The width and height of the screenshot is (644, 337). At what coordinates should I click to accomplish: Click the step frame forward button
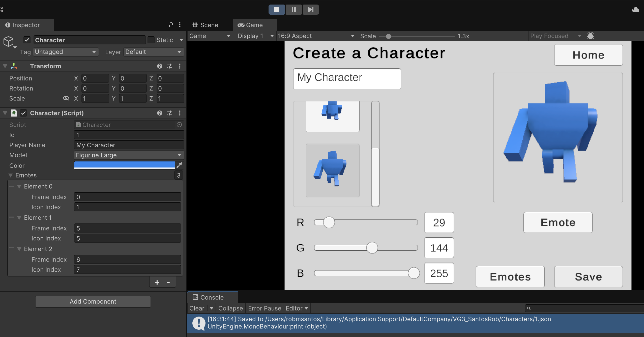[x=311, y=10]
